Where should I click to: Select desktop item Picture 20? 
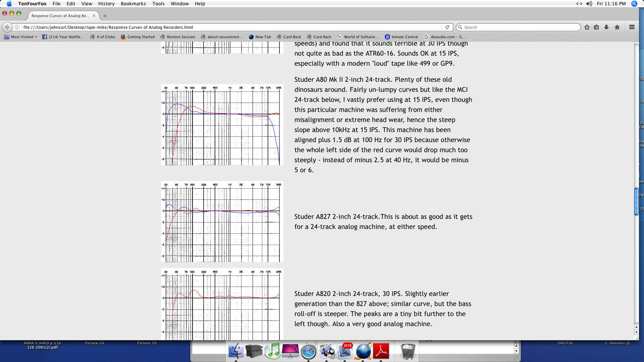pos(94,343)
